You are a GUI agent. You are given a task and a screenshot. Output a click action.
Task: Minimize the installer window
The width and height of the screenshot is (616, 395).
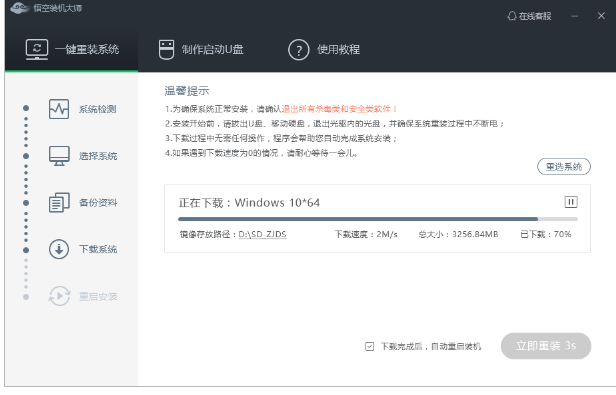pos(574,16)
